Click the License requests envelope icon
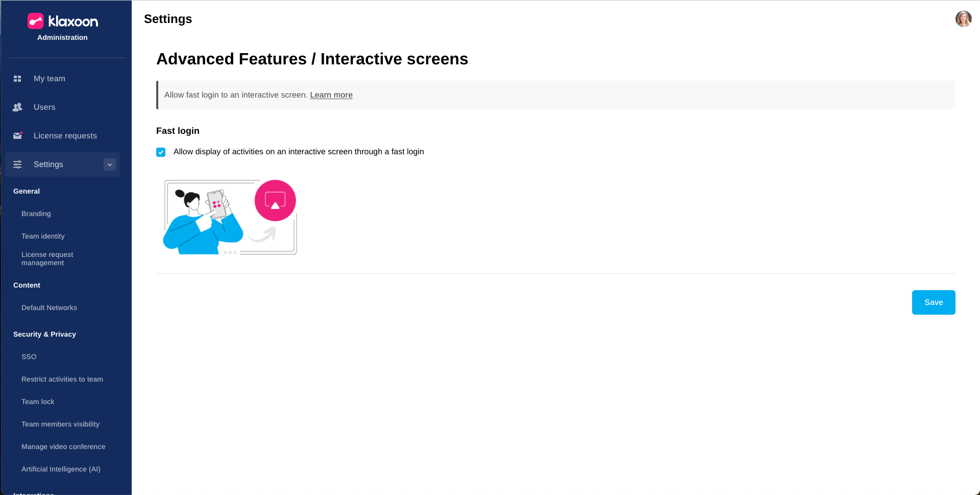This screenshot has height=495, width=980. [17, 136]
